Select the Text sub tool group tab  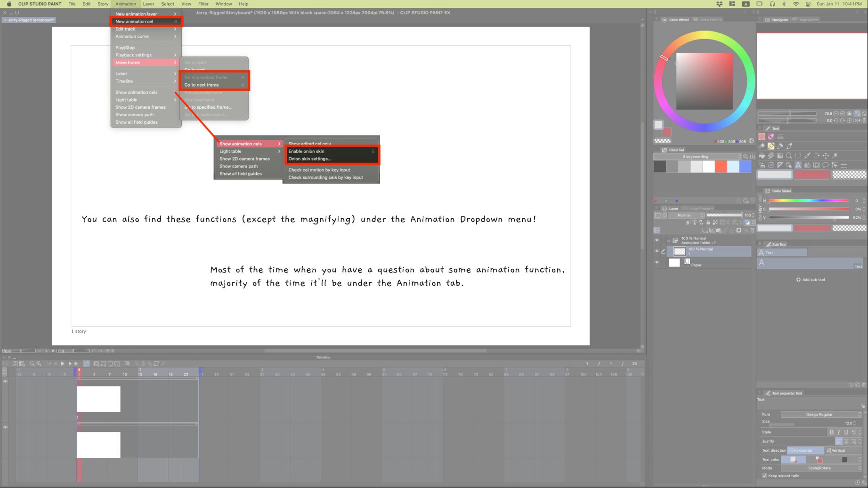tap(782, 253)
